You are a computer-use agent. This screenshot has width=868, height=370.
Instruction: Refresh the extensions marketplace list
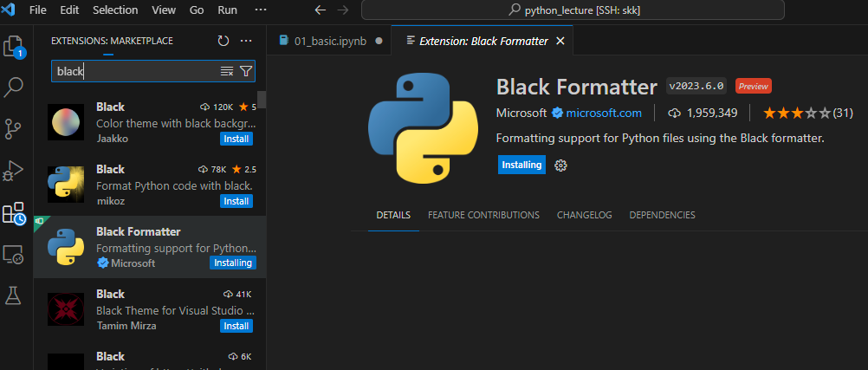point(223,41)
